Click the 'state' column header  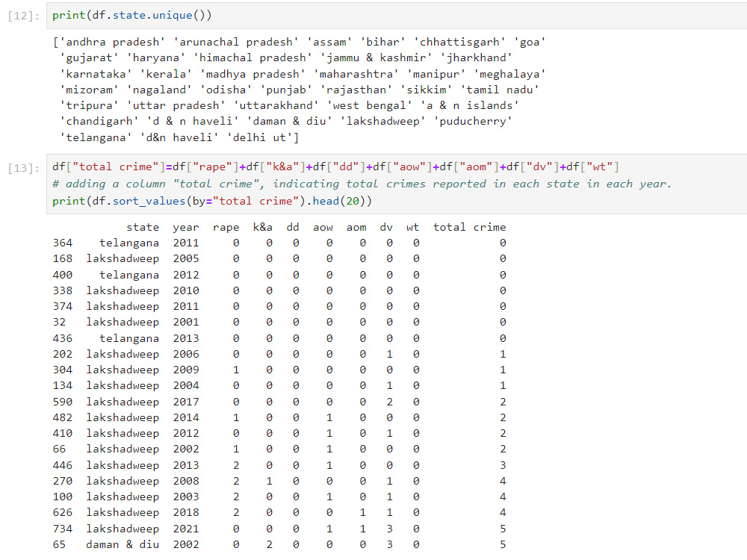tap(143, 227)
